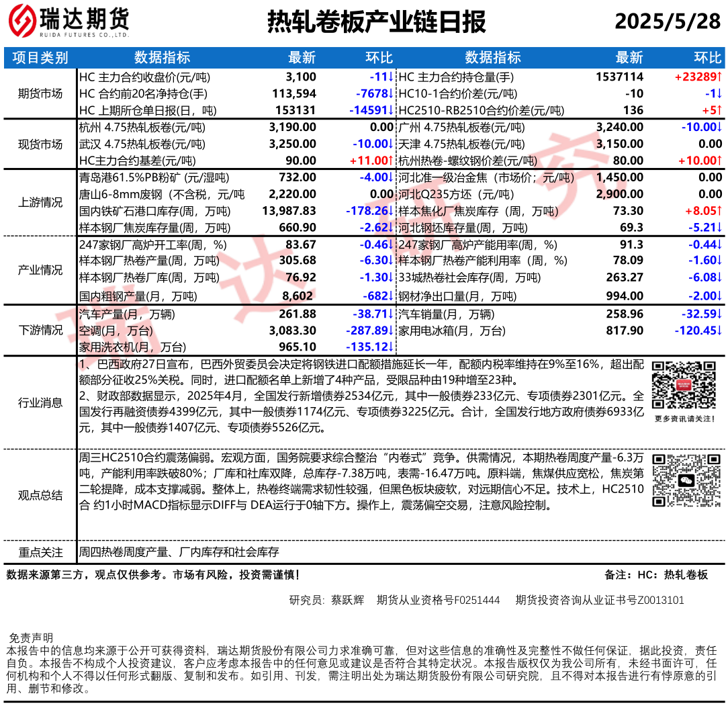Screen dimensions: 728x706
Task: Click the WeChat QR code beside the viewpoint summary
Action: click(683, 481)
